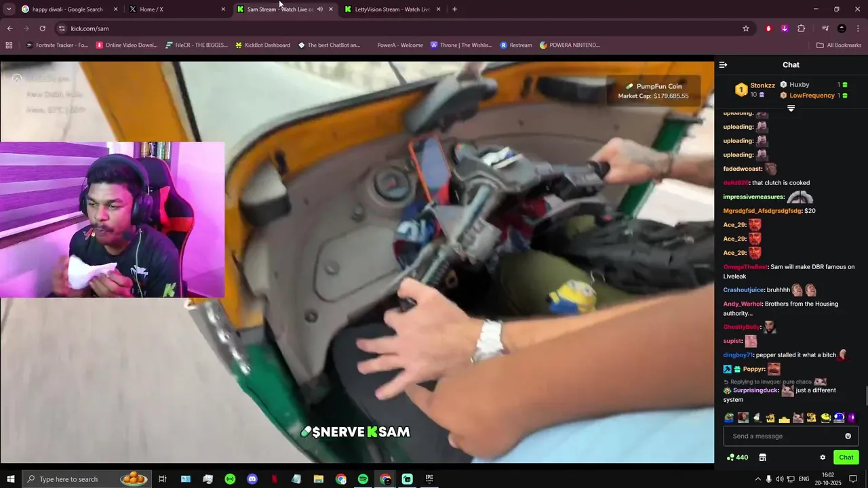Select the Sam Stream Kick tab
This screenshot has width=868, height=488.
[x=279, y=9]
